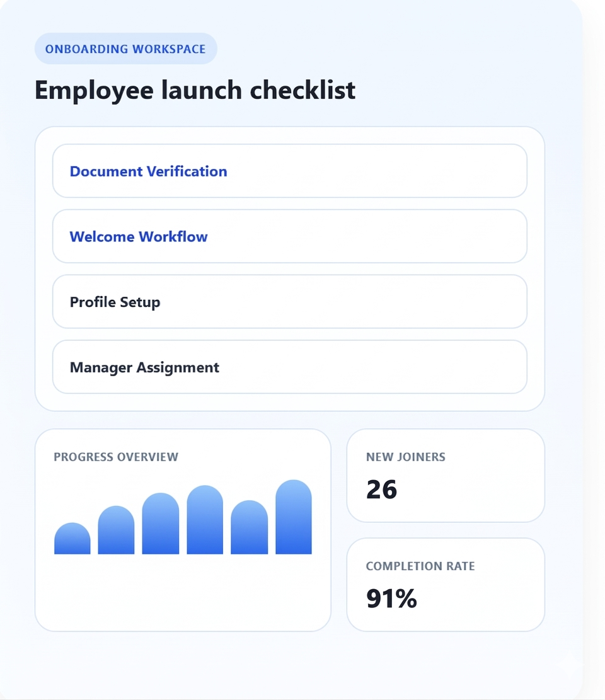Screen dimensions: 605x700
Task: Open the Completion Rate card
Action: click(x=445, y=585)
